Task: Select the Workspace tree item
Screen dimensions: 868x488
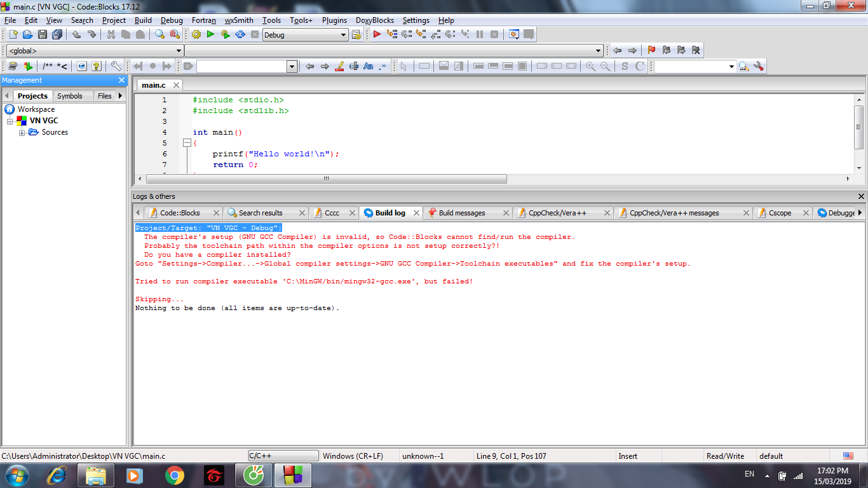Action: coord(36,109)
